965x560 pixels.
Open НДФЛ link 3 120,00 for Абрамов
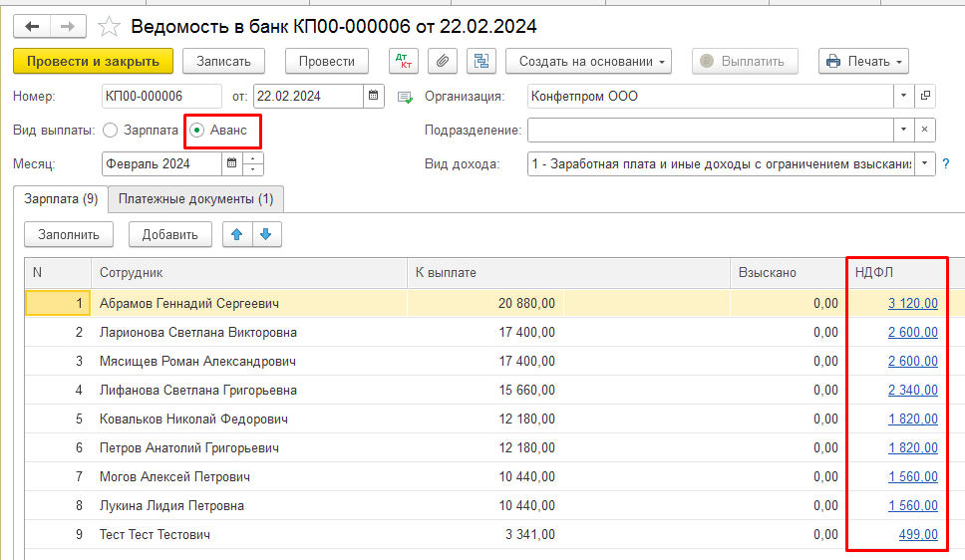point(913,303)
